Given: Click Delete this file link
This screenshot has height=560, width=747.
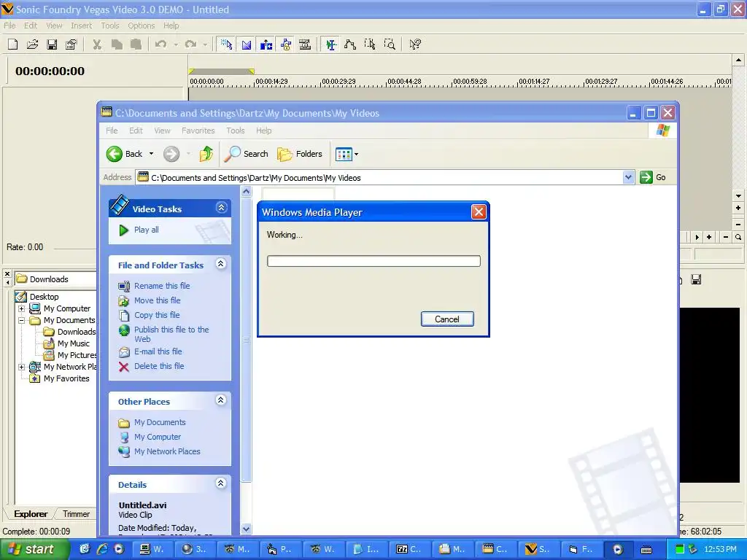Looking at the screenshot, I should 159,366.
